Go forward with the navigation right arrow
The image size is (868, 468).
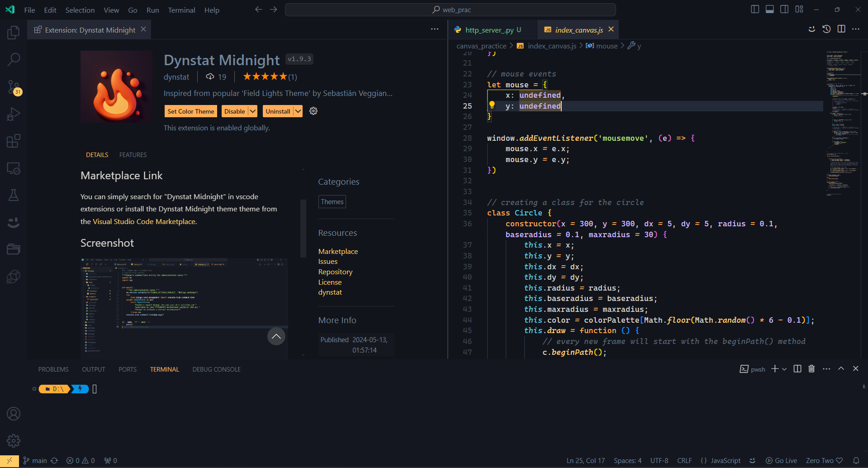[x=274, y=10]
